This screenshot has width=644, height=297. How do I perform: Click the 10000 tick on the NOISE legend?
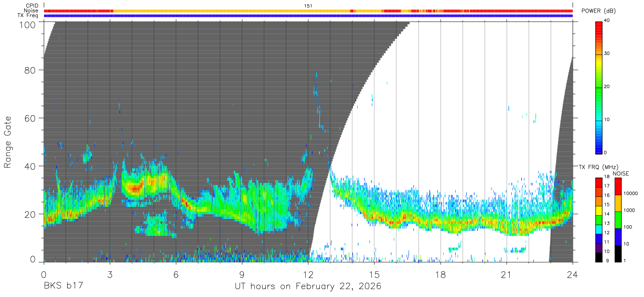pyautogui.click(x=631, y=193)
